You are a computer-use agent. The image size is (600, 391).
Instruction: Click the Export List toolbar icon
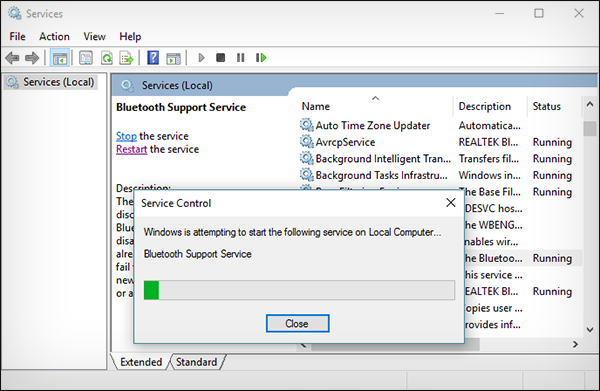126,58
